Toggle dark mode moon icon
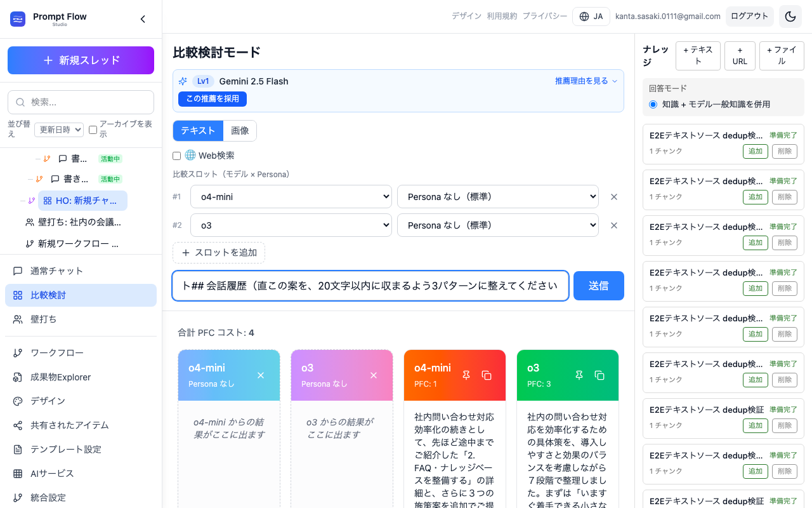This screenshot has height=508, width=812. pos(790,17)
